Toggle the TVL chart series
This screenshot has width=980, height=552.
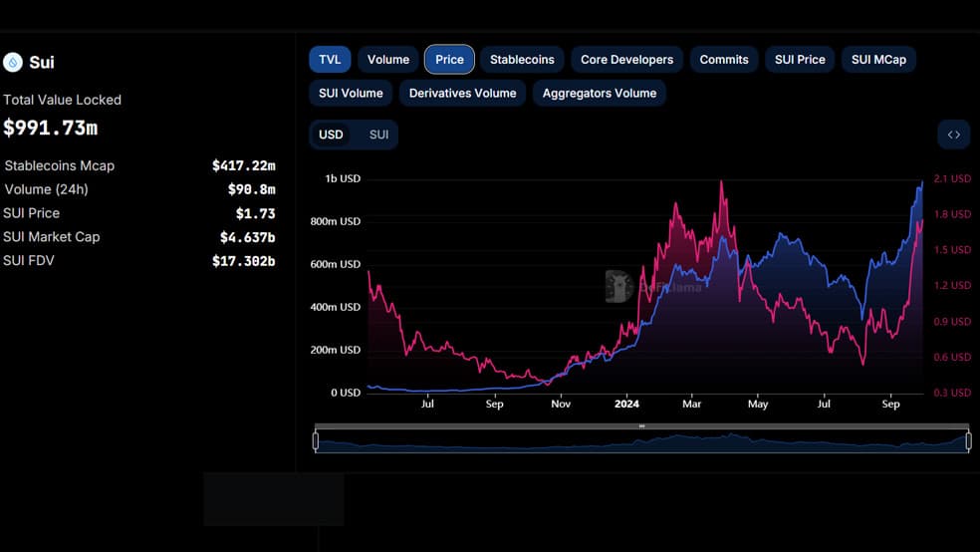pyautogui.click(x=330, y=60)
